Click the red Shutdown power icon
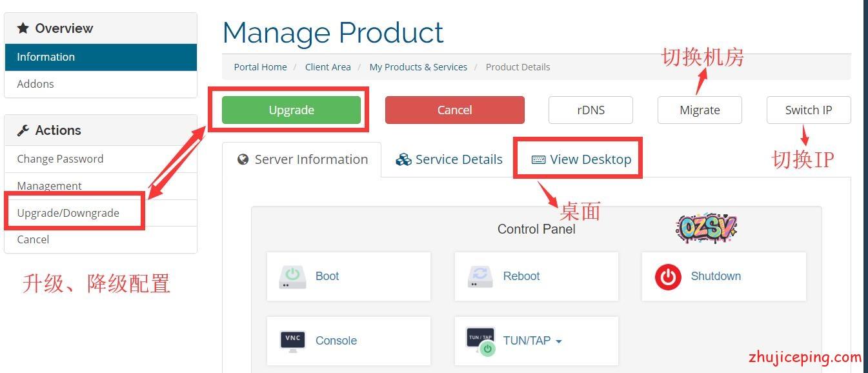868x373 pixels. [668, 277]
